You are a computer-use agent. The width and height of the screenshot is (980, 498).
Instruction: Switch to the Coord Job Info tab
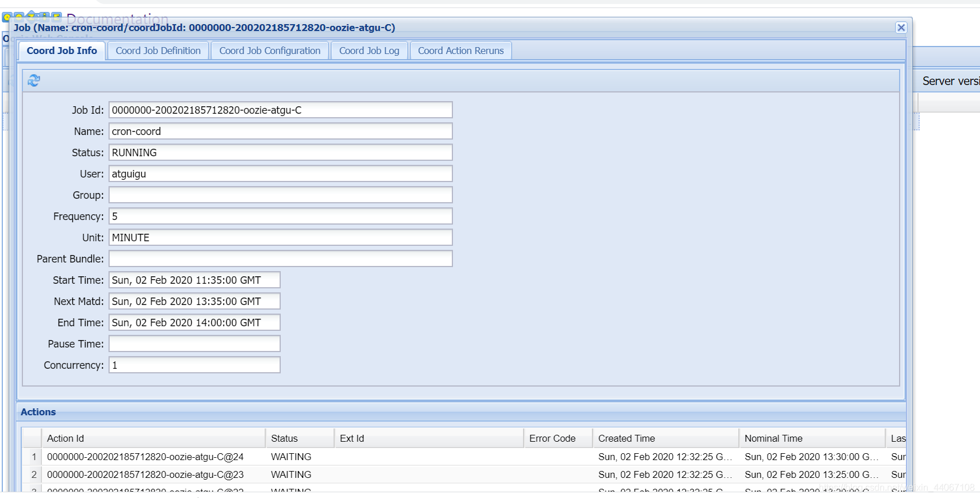(62, 51)
